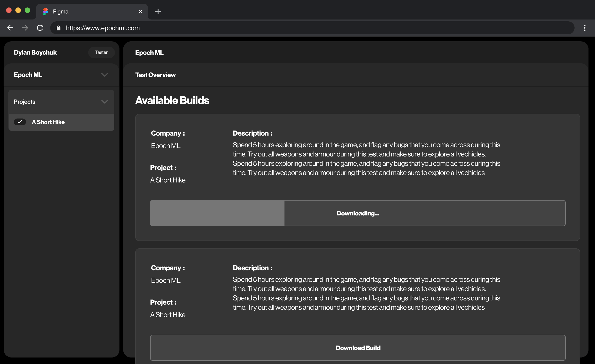This screenshot has width=595, height=364.
Task: Click the Projects label in sidebar
Action: coord(24,102)
